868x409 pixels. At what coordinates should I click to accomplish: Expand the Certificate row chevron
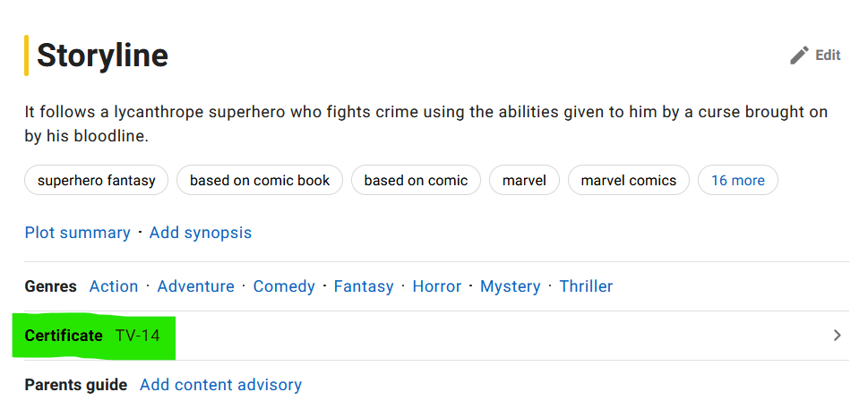[x=838, y=336]
